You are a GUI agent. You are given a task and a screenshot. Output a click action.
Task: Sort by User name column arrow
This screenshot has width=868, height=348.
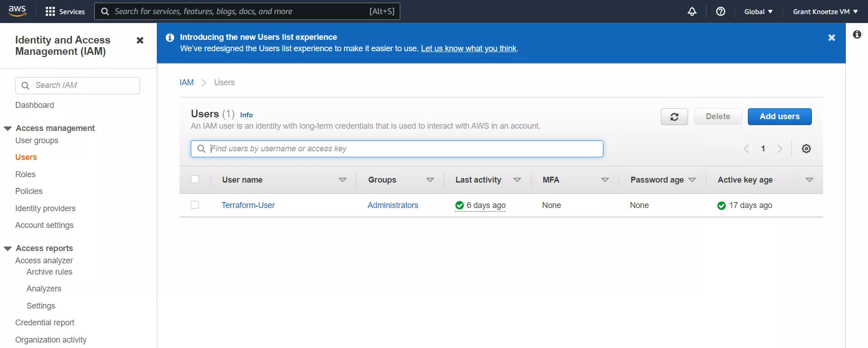(x=343, y=180)
